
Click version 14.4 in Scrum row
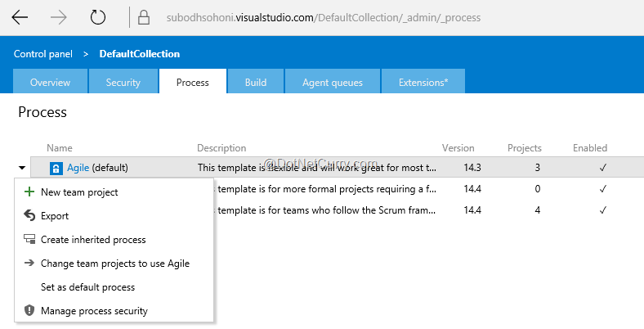(x=472, y=210)
